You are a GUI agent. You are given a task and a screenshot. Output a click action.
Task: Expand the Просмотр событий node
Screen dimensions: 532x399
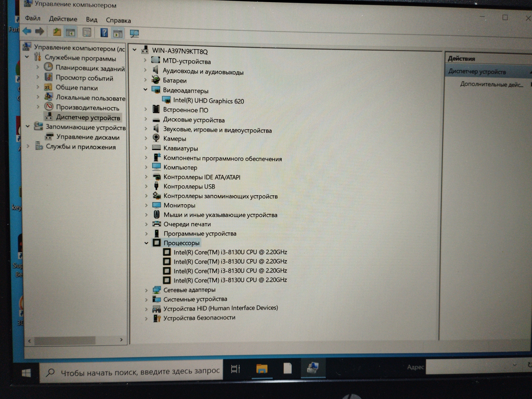pos(38,77)
